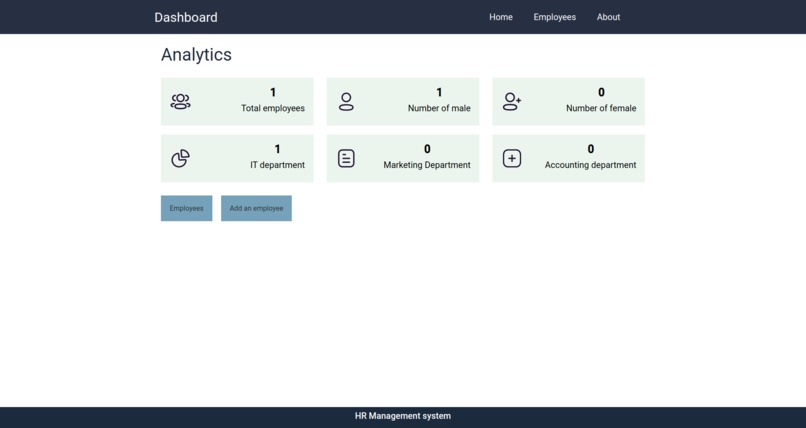Viewport: 806px width, 428px height.
Task: Select the Total employees label
Action: (x=273, y=108)
